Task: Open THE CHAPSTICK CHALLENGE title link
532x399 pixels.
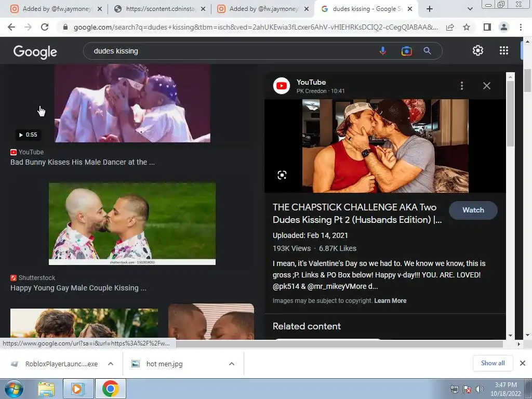Action: [x=357, y=214]
